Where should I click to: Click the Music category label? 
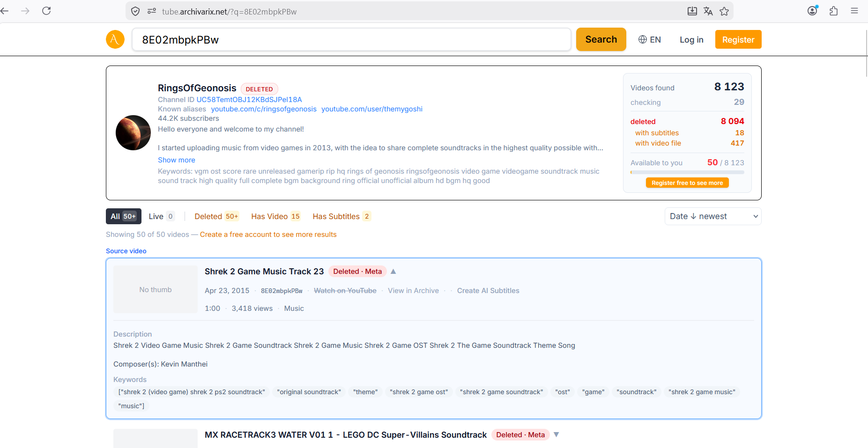click(x=294, y=308)
